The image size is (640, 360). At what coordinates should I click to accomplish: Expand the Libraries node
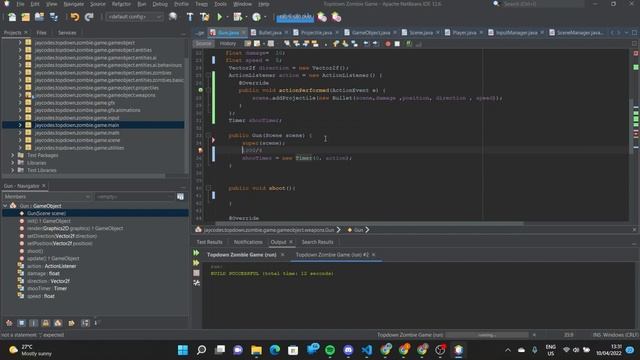tap(12, 163)
